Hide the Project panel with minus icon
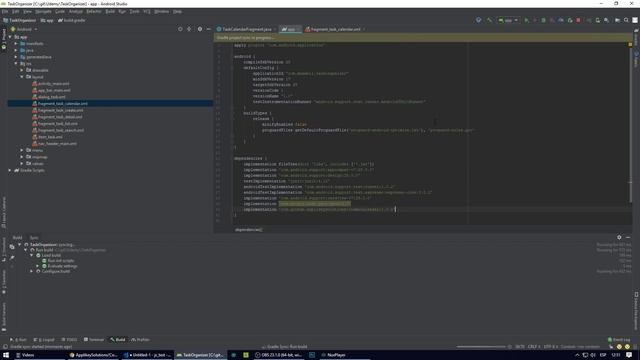Viewport: 640px width, 360px height. [209, 29]
